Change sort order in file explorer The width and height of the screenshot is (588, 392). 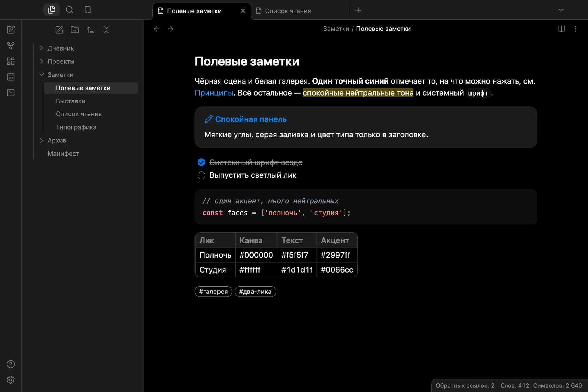[x=90, y=30]
